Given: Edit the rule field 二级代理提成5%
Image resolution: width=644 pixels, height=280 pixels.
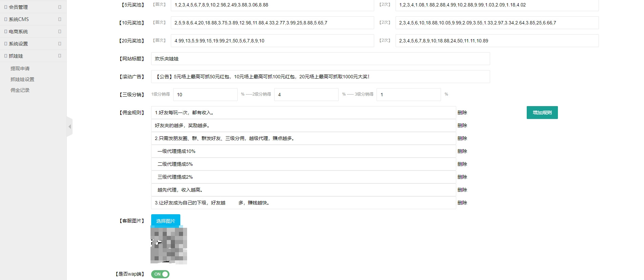Looking at the screenshot, I should tap(303, 164).
